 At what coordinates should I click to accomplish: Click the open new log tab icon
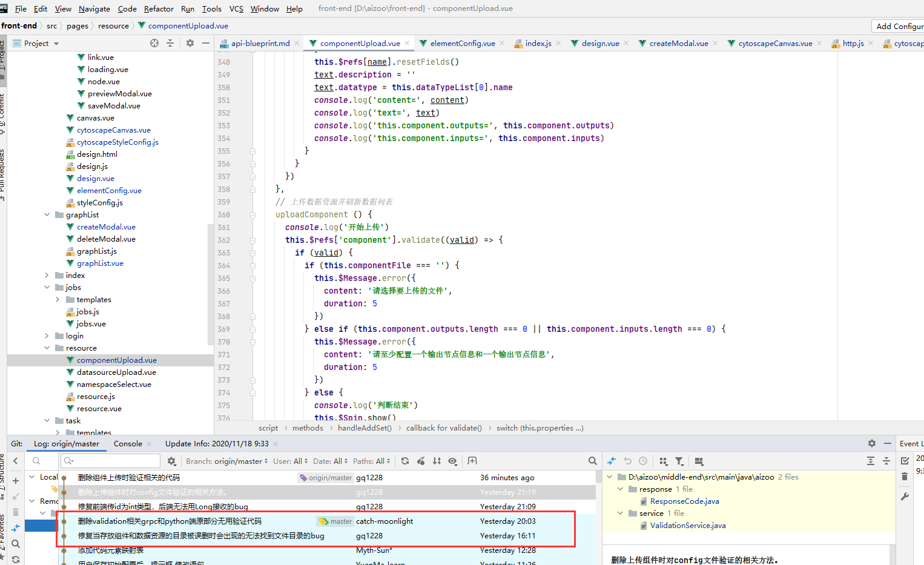(472, 461)
